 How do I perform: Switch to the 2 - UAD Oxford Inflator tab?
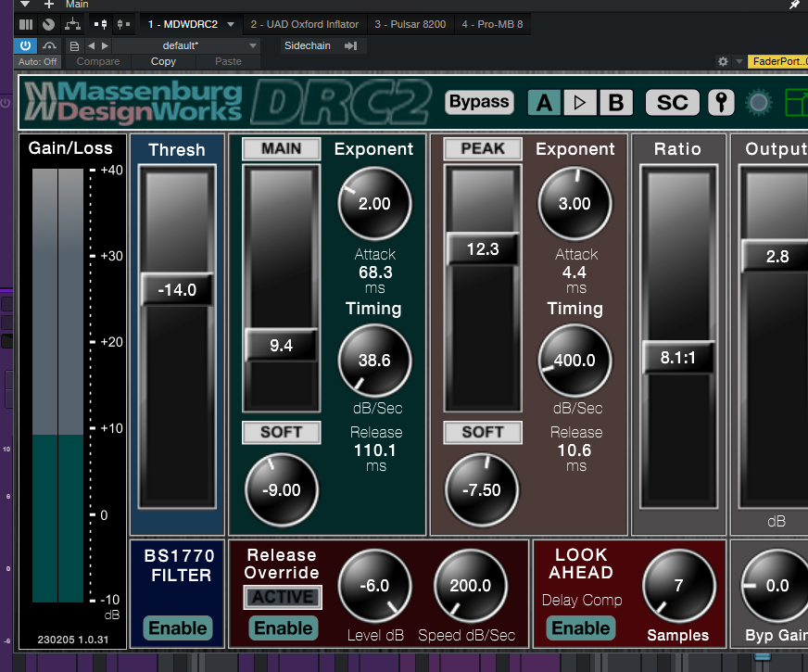pyautogui.click(x=305, y=24)
